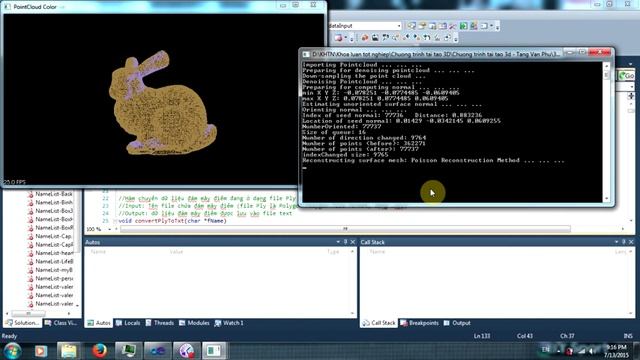Open the Autos panel window position dropdown
This screenshot has height=360, width=640.
click(x=338, y=242)
